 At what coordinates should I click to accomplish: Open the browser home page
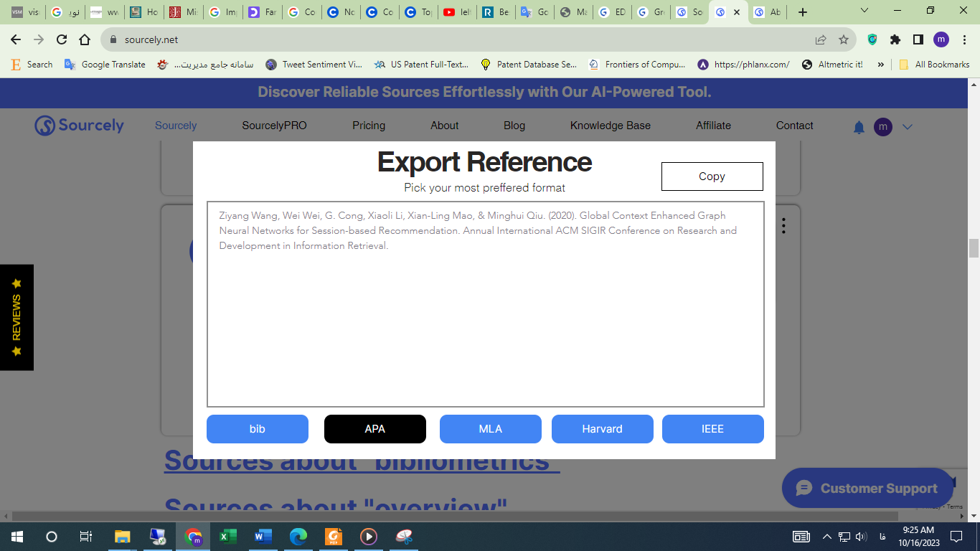pos(85,39)
